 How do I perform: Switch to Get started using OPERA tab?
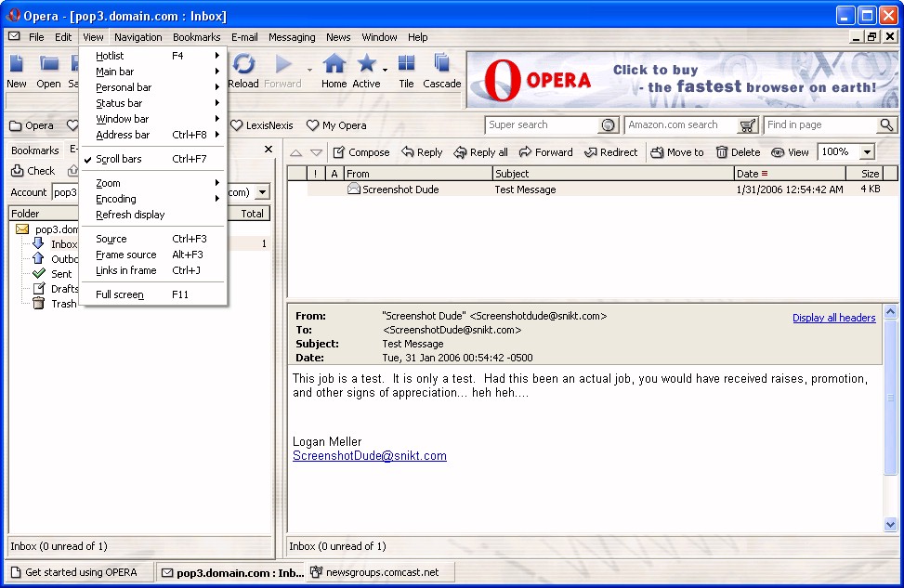[x=80, y=572]
